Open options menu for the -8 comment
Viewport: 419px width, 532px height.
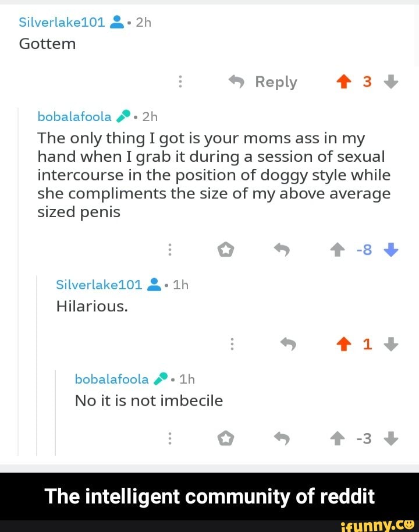point(170,250)
